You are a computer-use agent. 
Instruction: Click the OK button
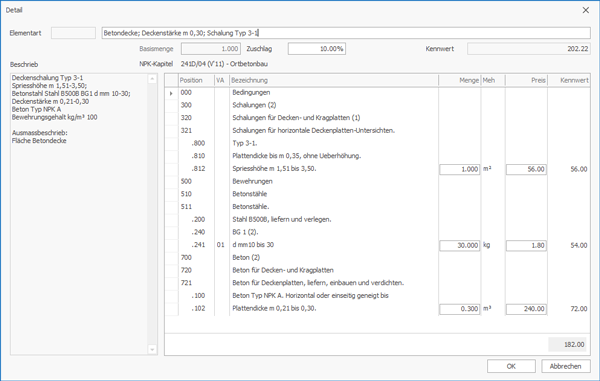(x=511, y=366)
